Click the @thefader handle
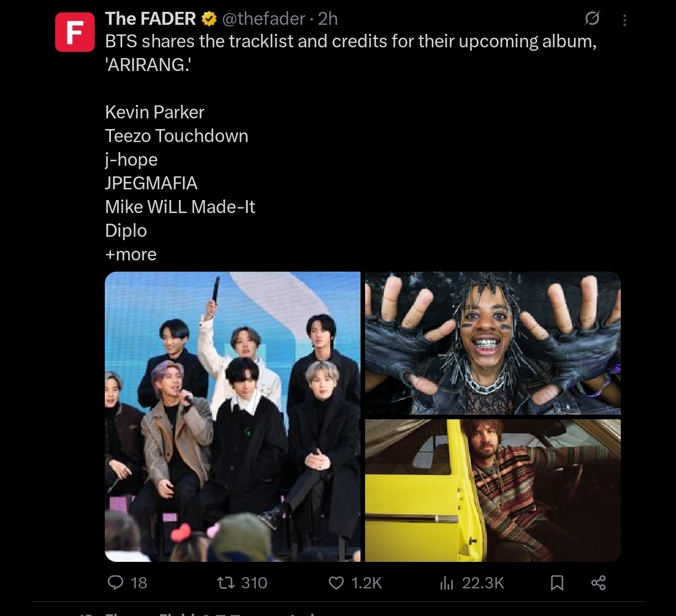Viewport: 676px width, 616px height. (x=264, y=19)
